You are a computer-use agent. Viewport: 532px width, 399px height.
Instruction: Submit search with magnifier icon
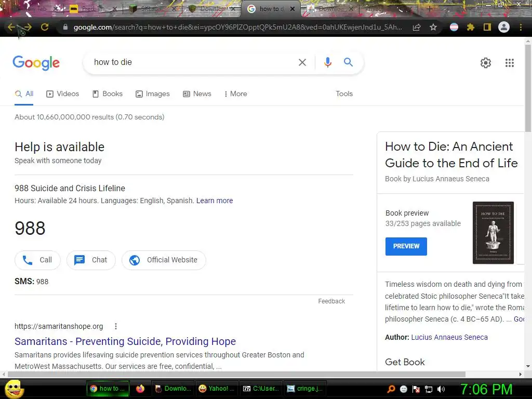[348, 62]
